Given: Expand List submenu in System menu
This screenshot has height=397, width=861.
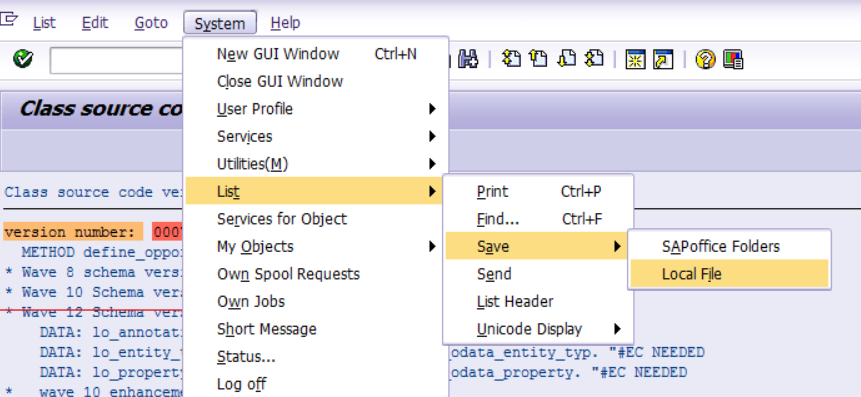Looking at the screenshot, I should pos(314,191).
